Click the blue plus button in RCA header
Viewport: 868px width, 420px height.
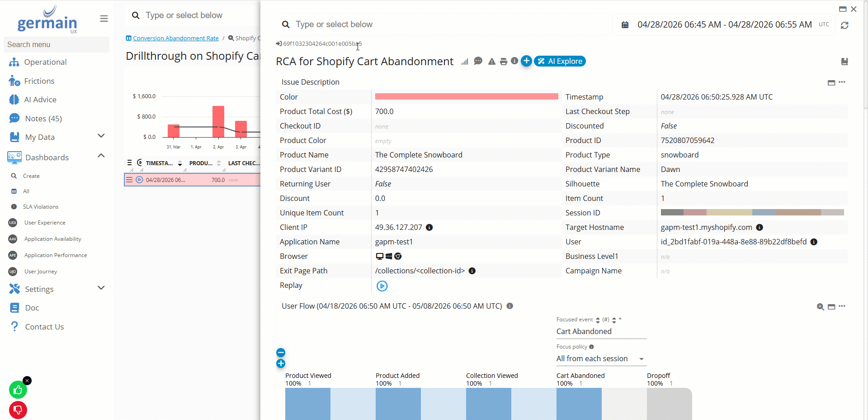526,61
